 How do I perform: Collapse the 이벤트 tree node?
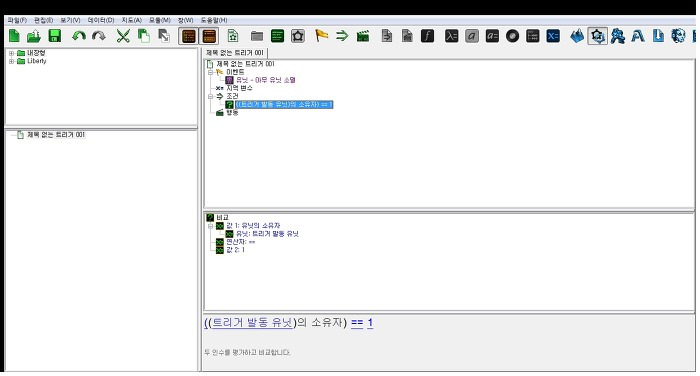tap(210, 72)
